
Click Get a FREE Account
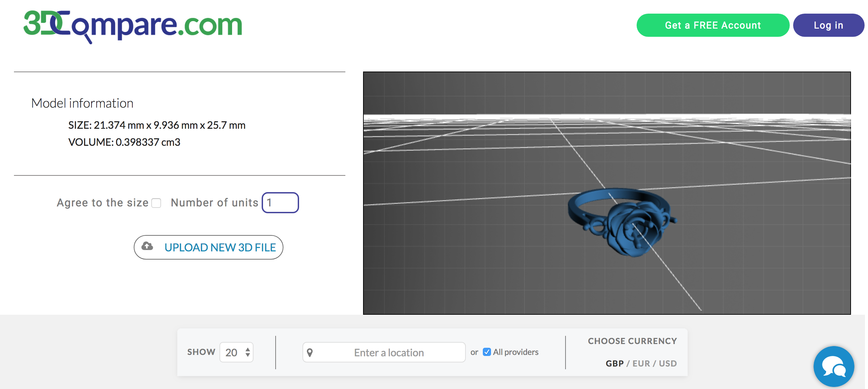pos(713,25)
